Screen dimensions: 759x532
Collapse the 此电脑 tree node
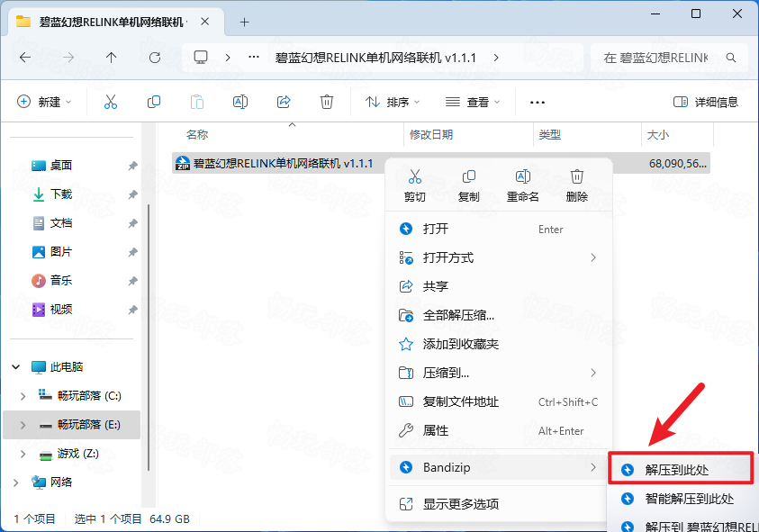(x=16, y=367)
